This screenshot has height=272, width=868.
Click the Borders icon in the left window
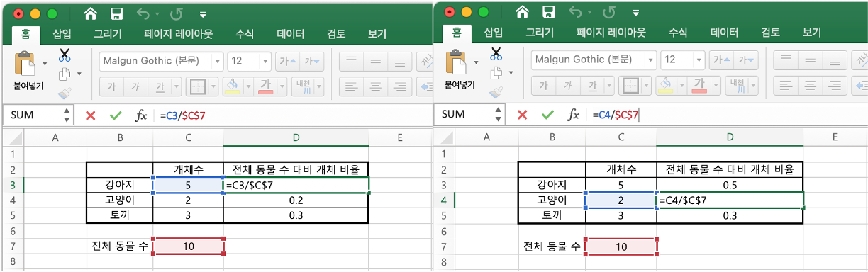click(x=198, y=86)
